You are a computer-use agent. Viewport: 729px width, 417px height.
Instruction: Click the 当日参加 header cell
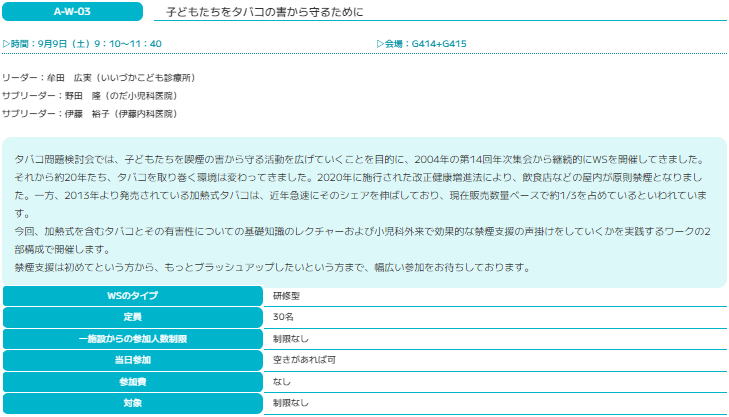132,360
